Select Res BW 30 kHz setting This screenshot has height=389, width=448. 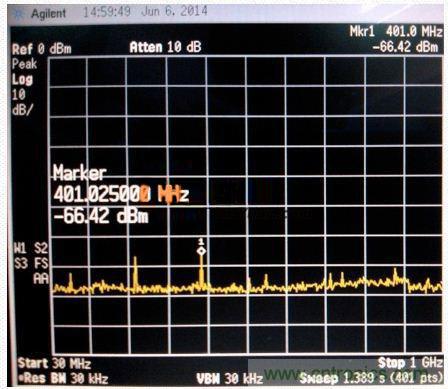pyautogui.click(x=63, y=378)
